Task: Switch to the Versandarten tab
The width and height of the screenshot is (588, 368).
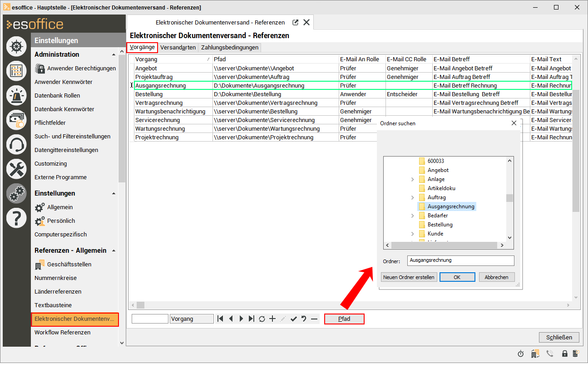Action: 178,47
